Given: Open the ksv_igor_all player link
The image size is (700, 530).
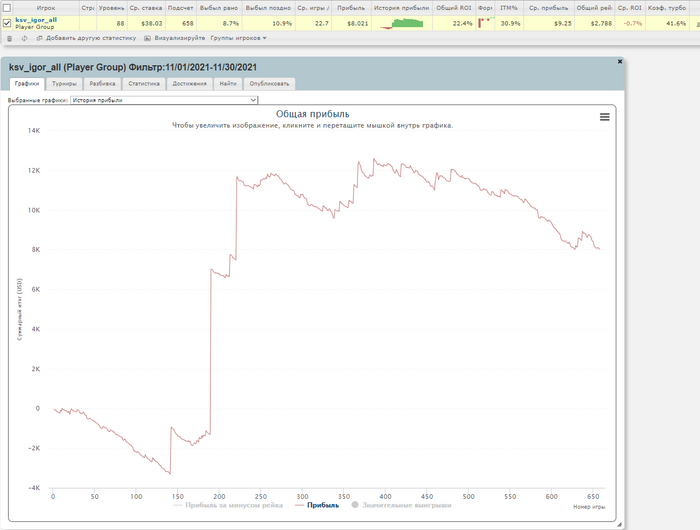Looking at the screenshot, I should pyautogui.click(x=36, y=20).
